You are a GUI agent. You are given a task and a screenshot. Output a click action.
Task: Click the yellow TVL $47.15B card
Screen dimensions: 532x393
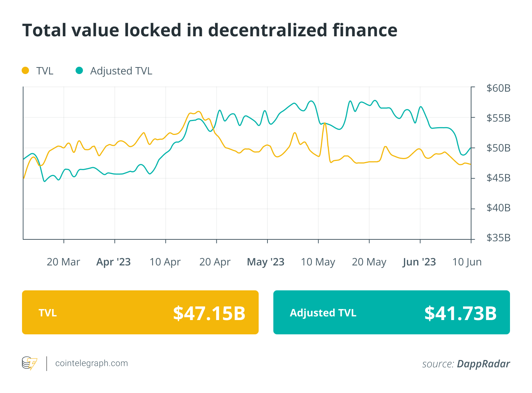140,312
